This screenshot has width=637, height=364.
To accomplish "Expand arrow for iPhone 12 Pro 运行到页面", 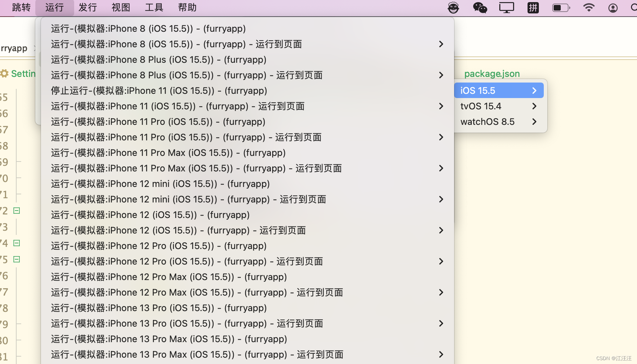I will coord(441,261).
